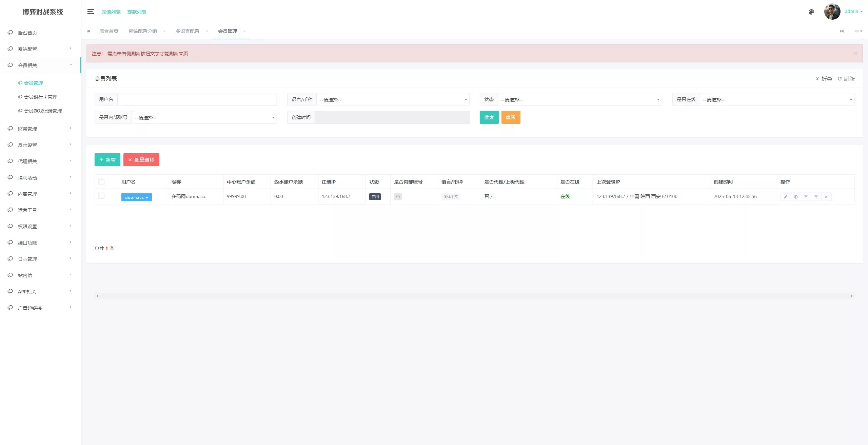Check the row checkbox for duomacc
The image size is (868, 445).
(101, 196)
